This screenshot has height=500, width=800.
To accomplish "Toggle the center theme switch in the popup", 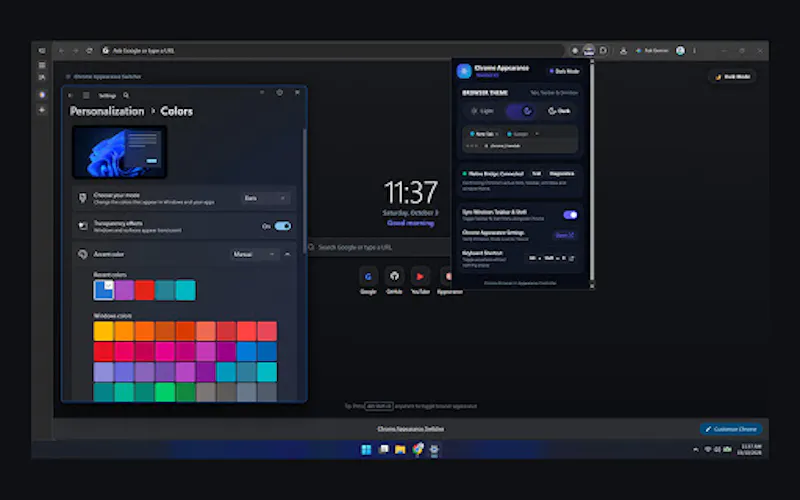I will pyautogui.click(x=521, y=111).
